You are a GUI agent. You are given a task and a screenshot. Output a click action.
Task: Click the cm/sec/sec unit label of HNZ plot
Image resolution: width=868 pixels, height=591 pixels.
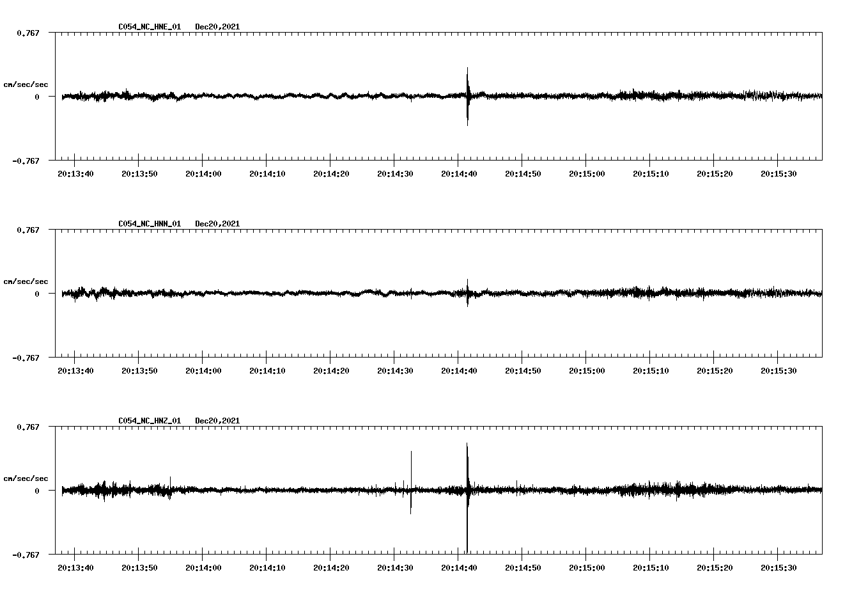(26, 478)
